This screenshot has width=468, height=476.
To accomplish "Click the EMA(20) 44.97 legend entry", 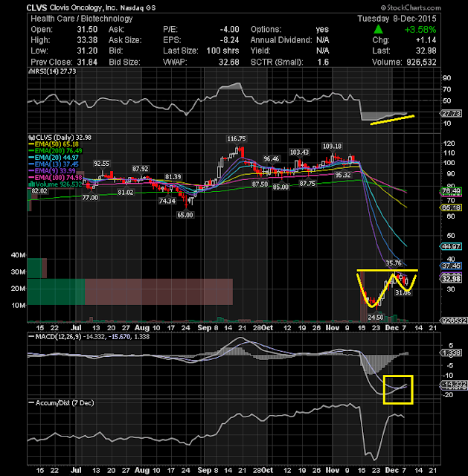I will coord(54,158).
